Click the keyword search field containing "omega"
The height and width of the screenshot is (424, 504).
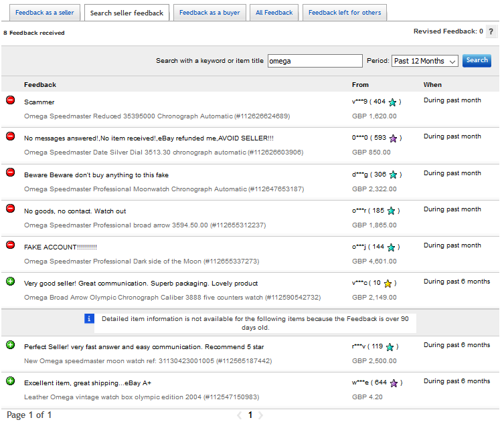tap(315, 61)
